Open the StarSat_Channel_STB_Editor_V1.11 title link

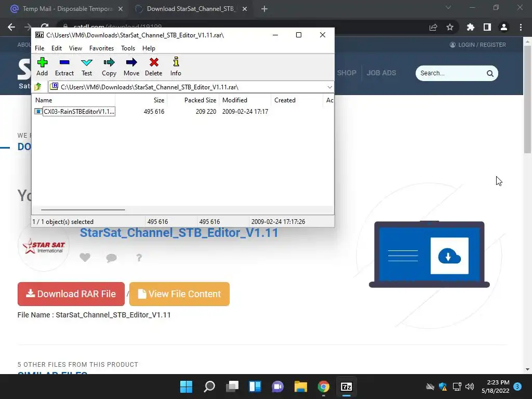coord(179,233)
